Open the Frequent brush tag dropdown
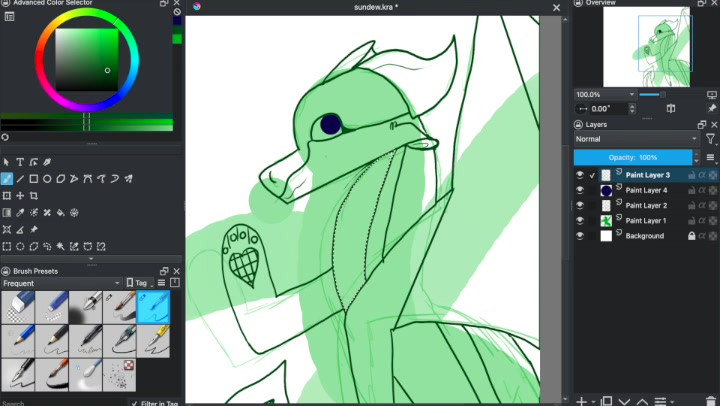 pyautogui.click(x=62, y=283)
